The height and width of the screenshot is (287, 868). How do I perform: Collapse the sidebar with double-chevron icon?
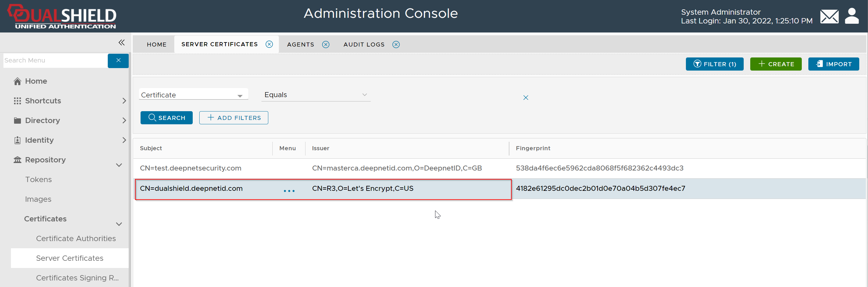(x=122, y=42)
